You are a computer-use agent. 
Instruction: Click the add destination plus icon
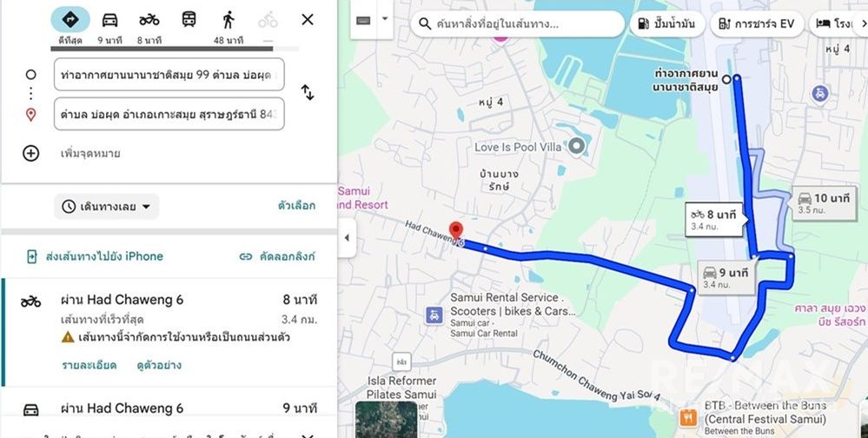click(31, 154)
